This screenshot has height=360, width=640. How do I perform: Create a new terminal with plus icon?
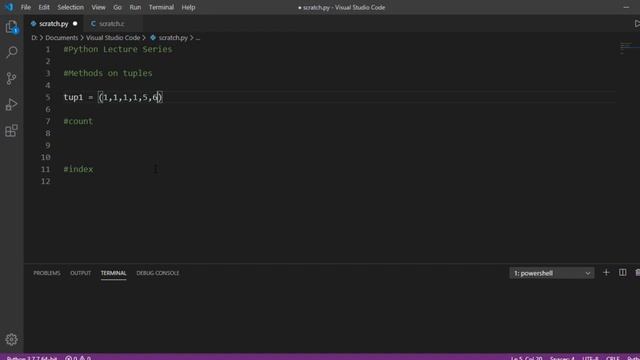tap(606, 273)
